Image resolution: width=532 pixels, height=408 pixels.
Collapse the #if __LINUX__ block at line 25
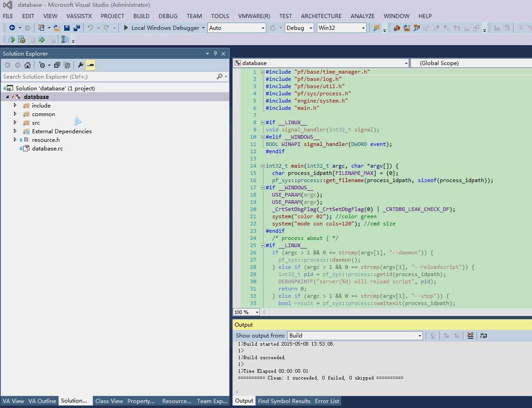pos(263,245)
